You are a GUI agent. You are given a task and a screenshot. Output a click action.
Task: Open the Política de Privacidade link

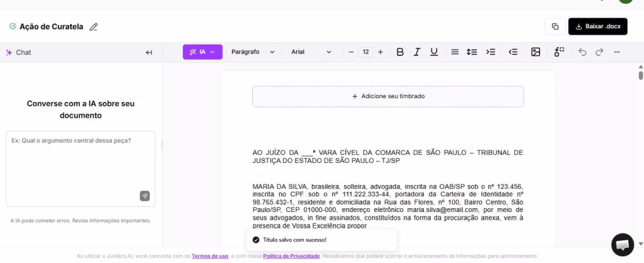click(291, 256)
